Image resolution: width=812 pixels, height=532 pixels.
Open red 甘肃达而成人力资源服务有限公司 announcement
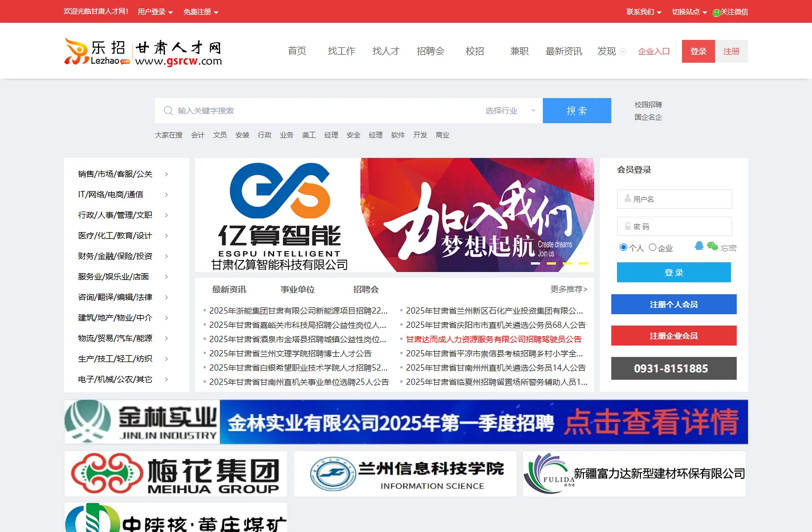point(494,339)
